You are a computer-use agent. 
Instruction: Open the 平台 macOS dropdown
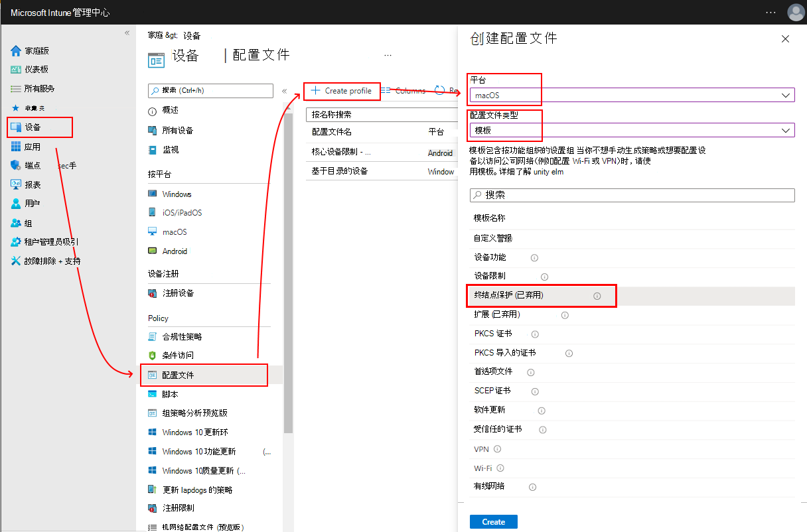pos(632,96)
